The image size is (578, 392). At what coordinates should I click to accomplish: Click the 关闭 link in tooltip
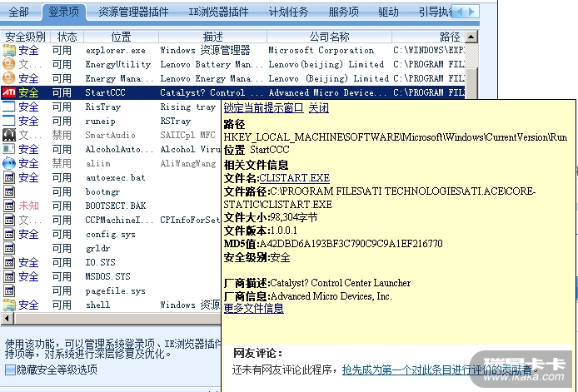[x=318, y=108]
